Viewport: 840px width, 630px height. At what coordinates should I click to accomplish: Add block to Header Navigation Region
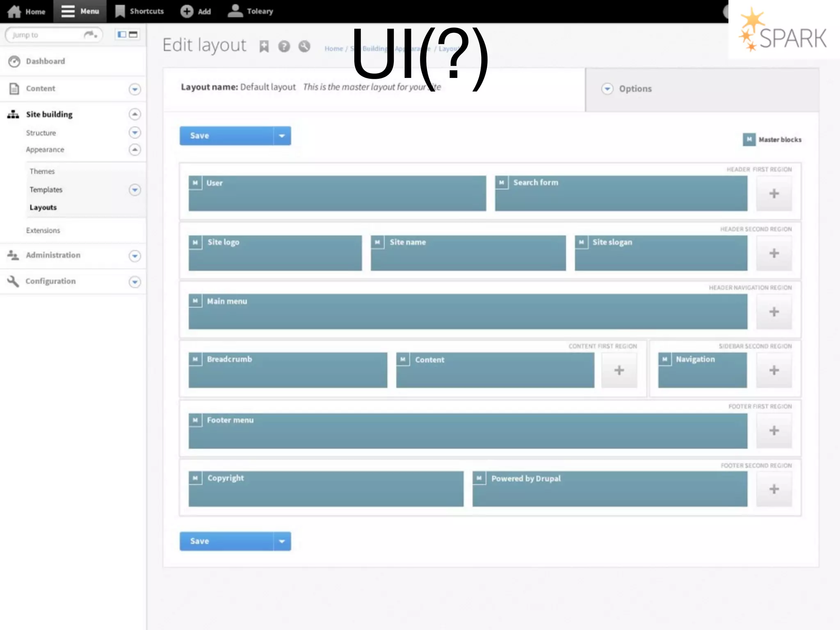coord(774,312)
